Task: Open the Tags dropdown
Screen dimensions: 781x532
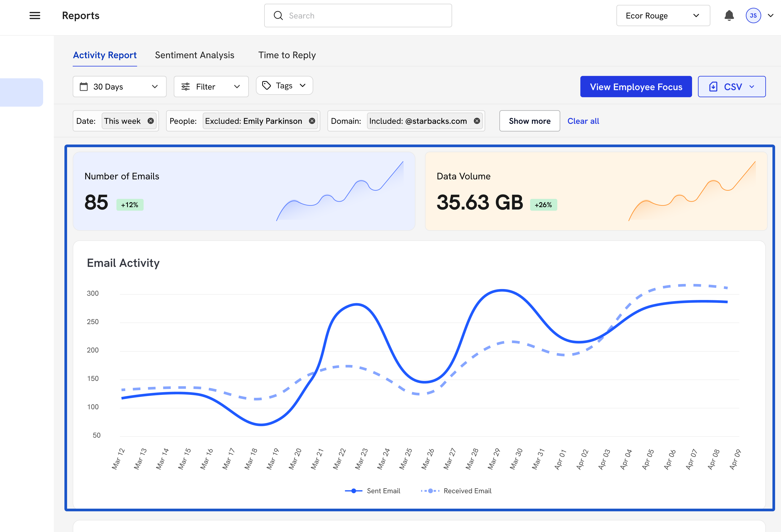Action: point(284,86)
